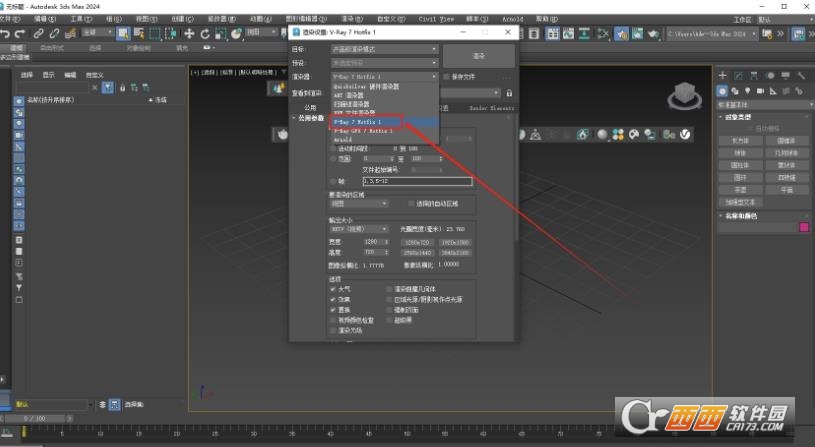Toggle the Atmospherics checkbox under Options

pyautogui.click(x=333, y=288)
